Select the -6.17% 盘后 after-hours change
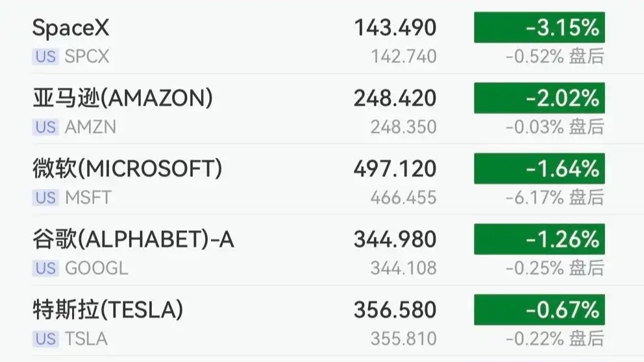This screenshot has height=362, width=644. tap(555, 198)
